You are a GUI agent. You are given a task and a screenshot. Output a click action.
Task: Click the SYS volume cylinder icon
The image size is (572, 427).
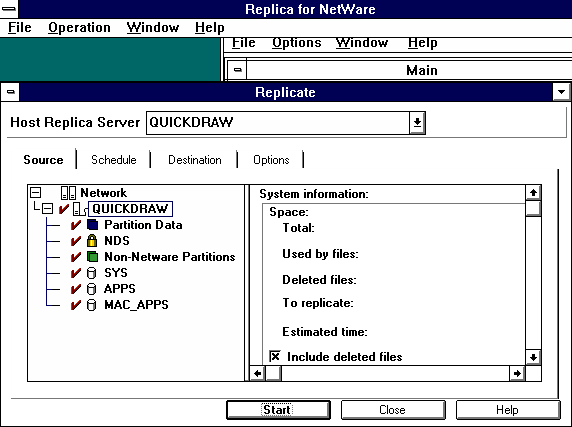(x=92, y=273)
